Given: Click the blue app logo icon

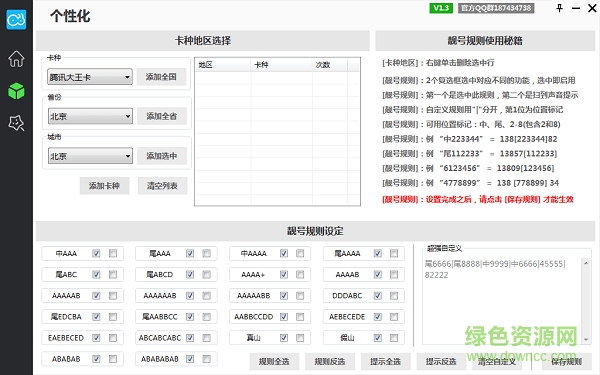Looking at the screenshot, I should click(x=16, y=19).
